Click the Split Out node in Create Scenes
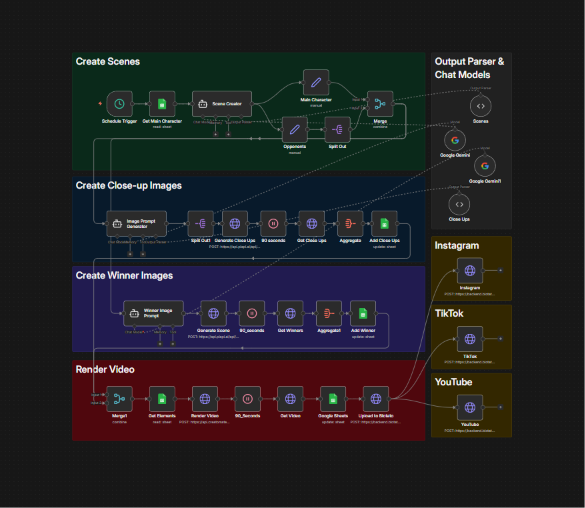Screen dimensions: 585x508 [x=337, y=129]
